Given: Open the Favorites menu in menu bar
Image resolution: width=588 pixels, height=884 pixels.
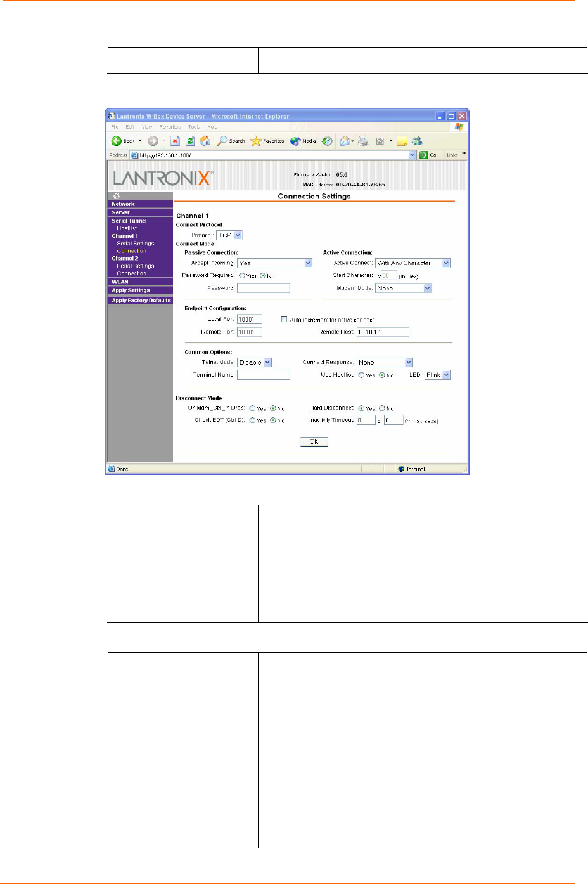Looking at the screenshot, I should pos(170,127).
